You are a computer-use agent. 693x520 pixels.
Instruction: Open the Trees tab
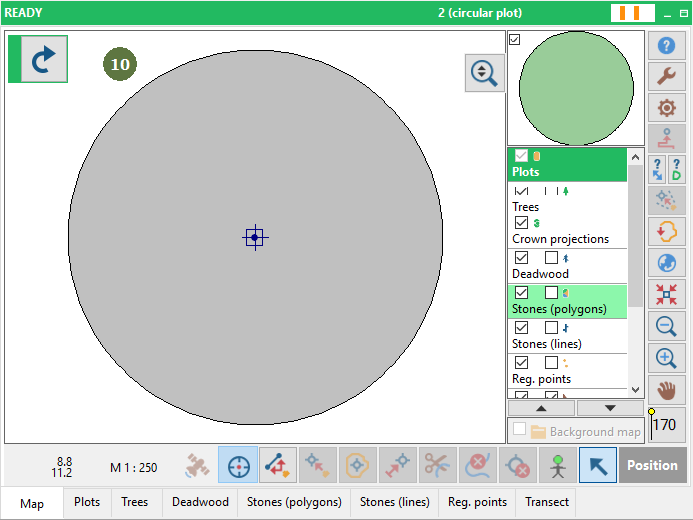[x=135, y=502]
